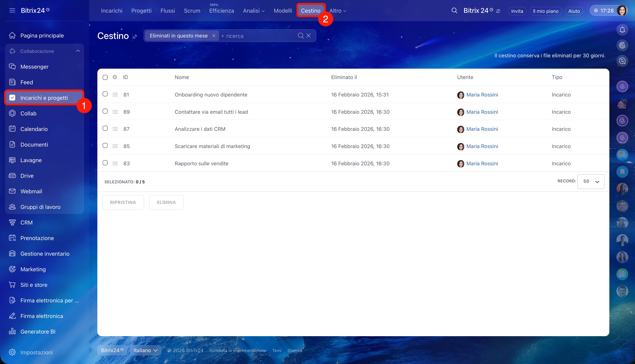This screenshot has width=635, height=364.
Task: Select all rows with header checkbox
Action: [105, 78]
